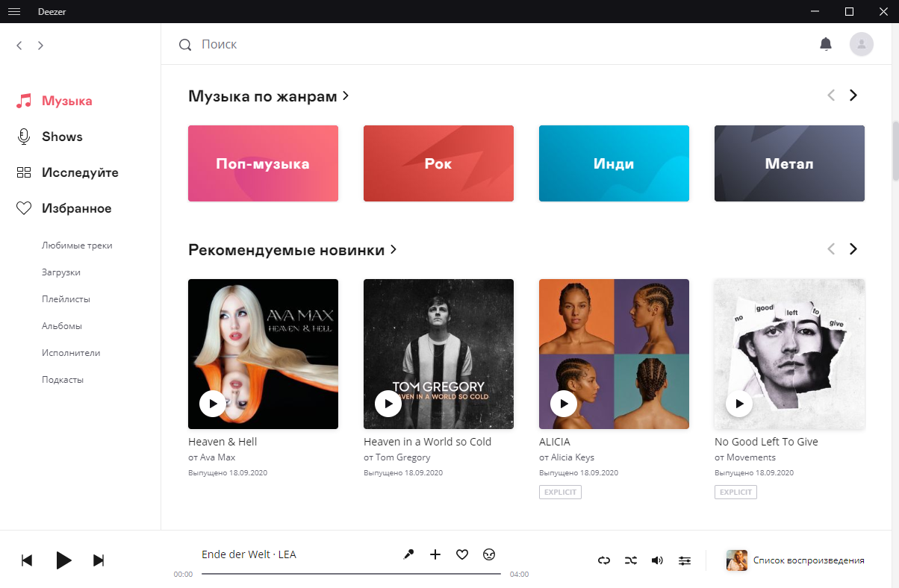Open the Ava Max artist link

[x=217, y=457]
